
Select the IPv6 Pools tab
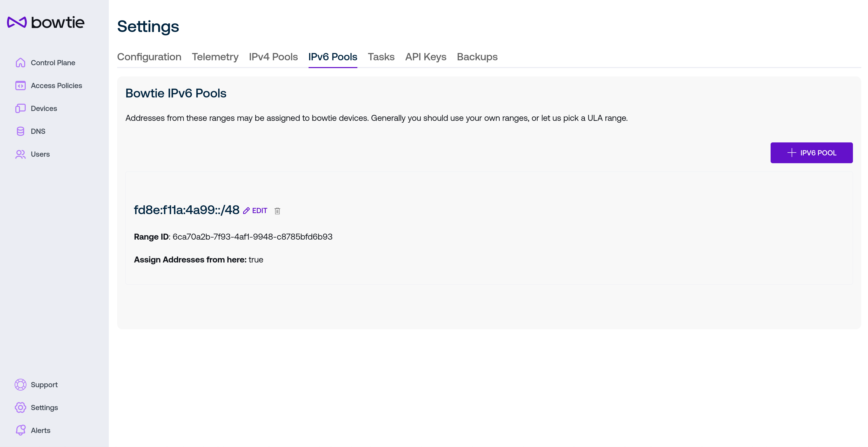click(x=332, y=57)
